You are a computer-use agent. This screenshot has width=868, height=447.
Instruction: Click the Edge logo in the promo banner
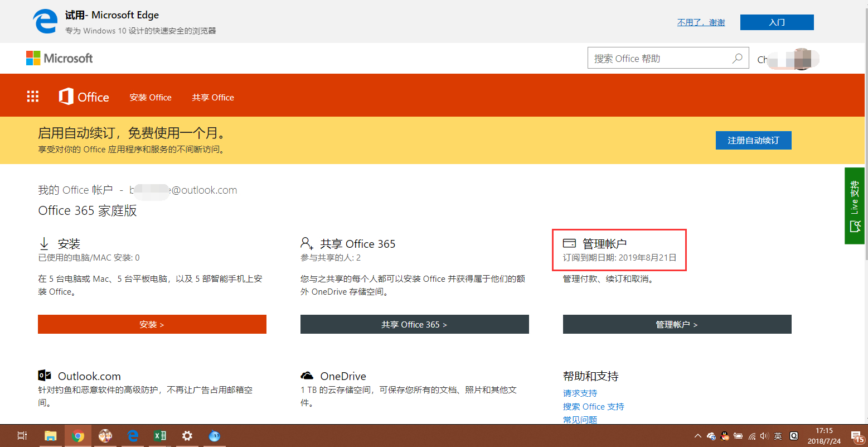45,22
